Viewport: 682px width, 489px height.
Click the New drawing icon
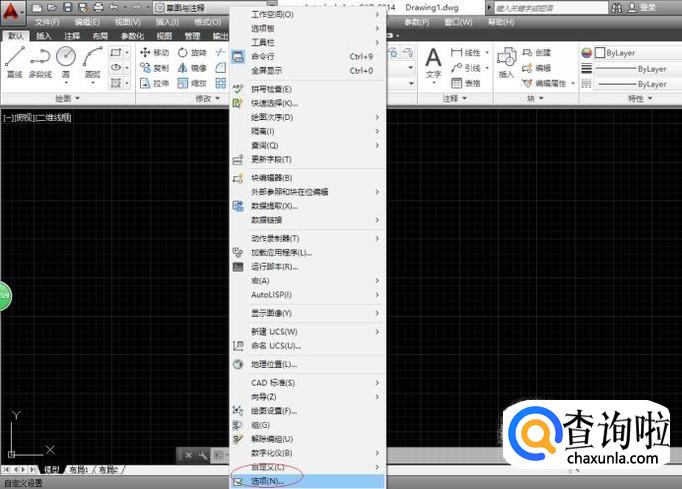tap(37, 7)
